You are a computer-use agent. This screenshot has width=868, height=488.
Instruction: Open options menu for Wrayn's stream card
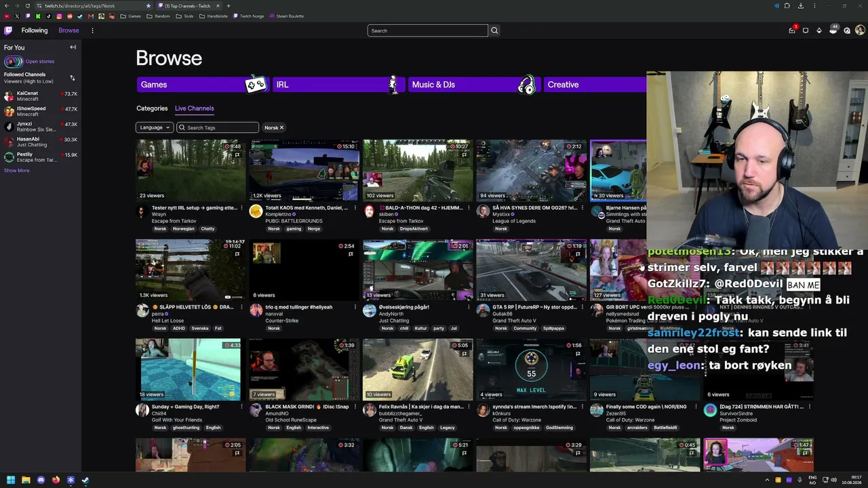coord(241,208)
